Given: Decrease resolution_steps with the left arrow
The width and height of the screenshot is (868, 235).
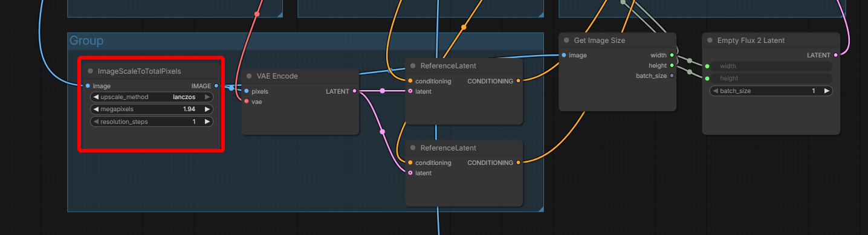Looking at the screenshot, I should tap(96, 121).
